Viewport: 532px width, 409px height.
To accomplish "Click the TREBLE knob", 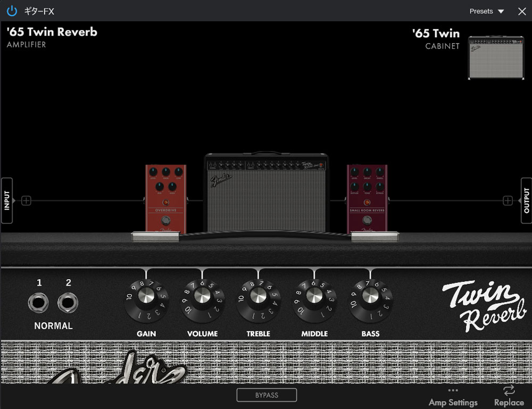I will (x=258, y=301).
